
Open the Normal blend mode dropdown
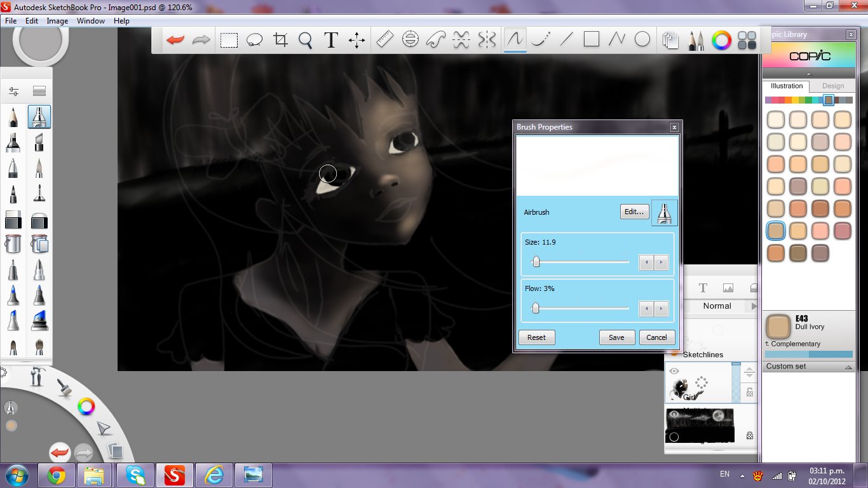(717, 306)
